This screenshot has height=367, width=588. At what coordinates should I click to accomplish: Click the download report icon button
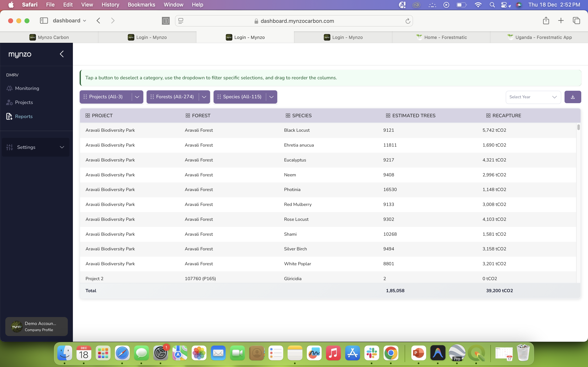pyautogui.click(x=572, y=97)
